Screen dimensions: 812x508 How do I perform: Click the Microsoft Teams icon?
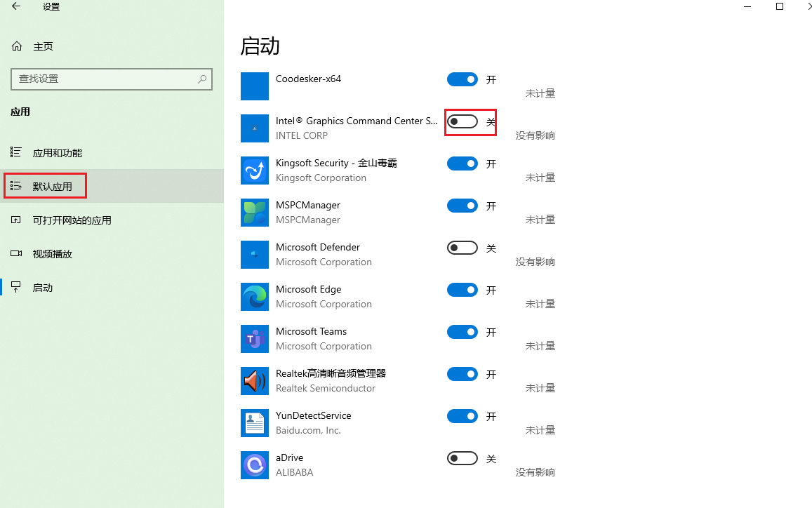coord(254,338)
